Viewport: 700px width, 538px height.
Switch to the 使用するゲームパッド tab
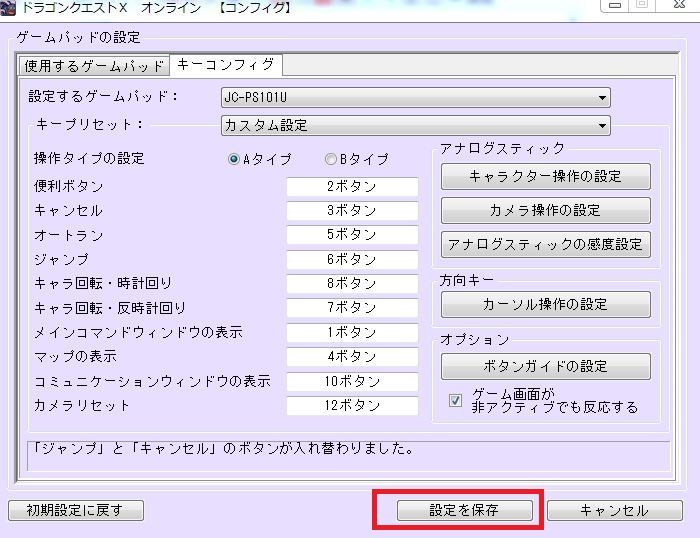[94, 66]
